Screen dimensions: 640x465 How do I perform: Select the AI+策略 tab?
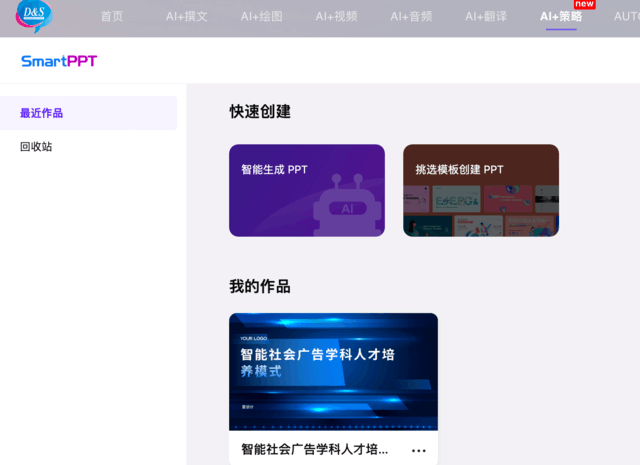[x=561, y=16]
